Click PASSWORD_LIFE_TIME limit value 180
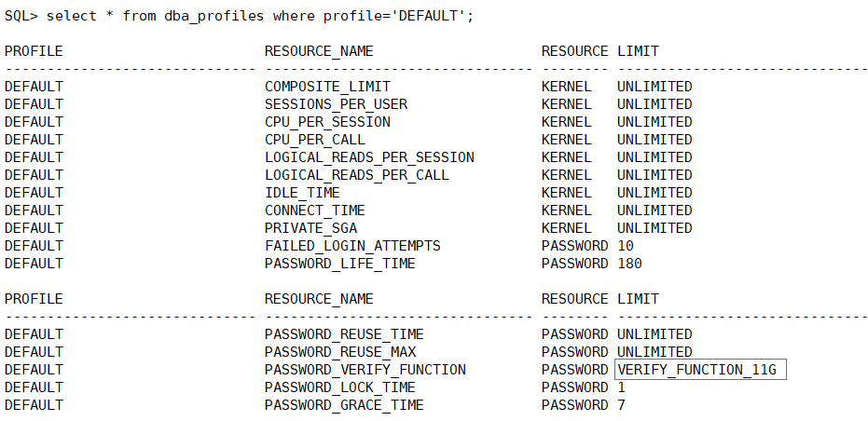Viewport: 868px width, 421px height. [x=630, y=264]
